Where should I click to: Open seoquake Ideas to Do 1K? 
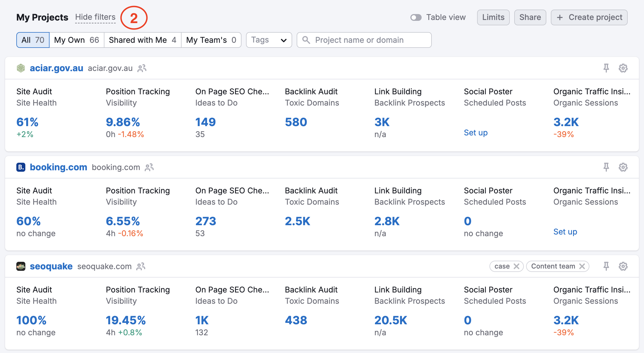pyautogui.click(x=202, y=320)
